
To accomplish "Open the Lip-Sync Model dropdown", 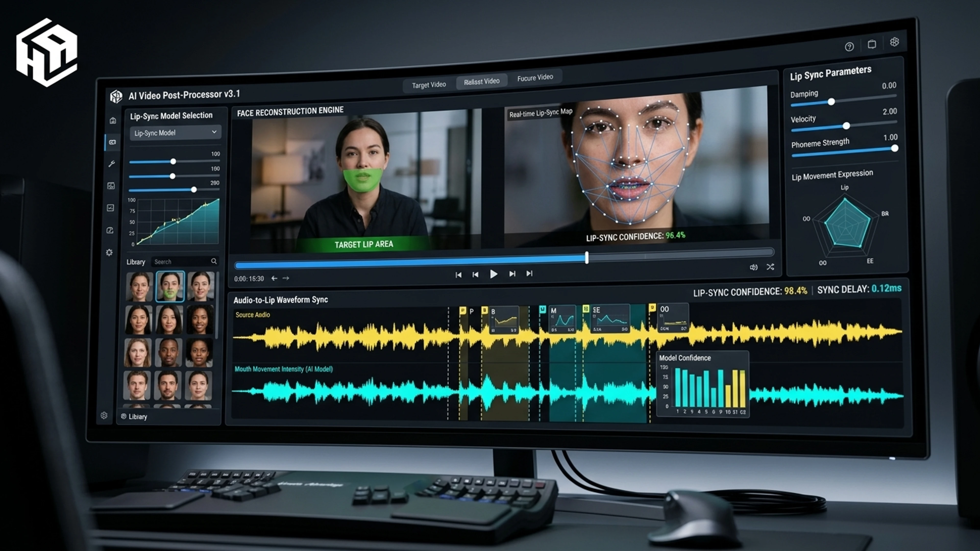I will 175,133.
